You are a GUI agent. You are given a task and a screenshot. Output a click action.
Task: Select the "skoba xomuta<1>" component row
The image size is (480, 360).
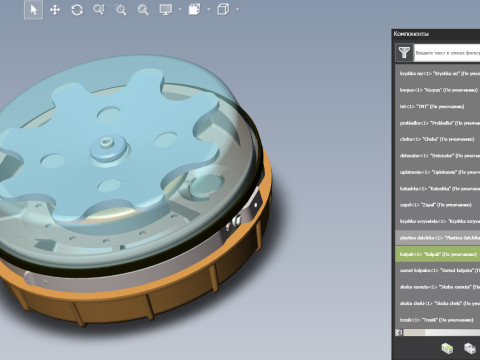pos(438,287)
